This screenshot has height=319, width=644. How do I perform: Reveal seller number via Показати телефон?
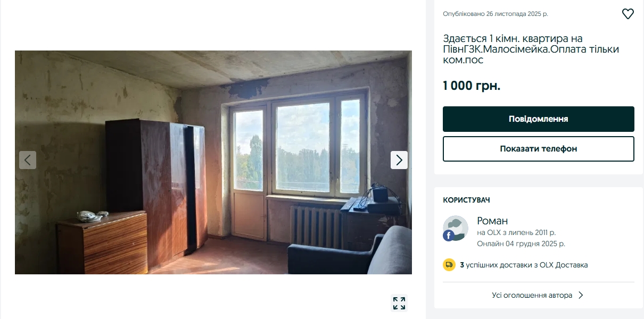point(539,149)
